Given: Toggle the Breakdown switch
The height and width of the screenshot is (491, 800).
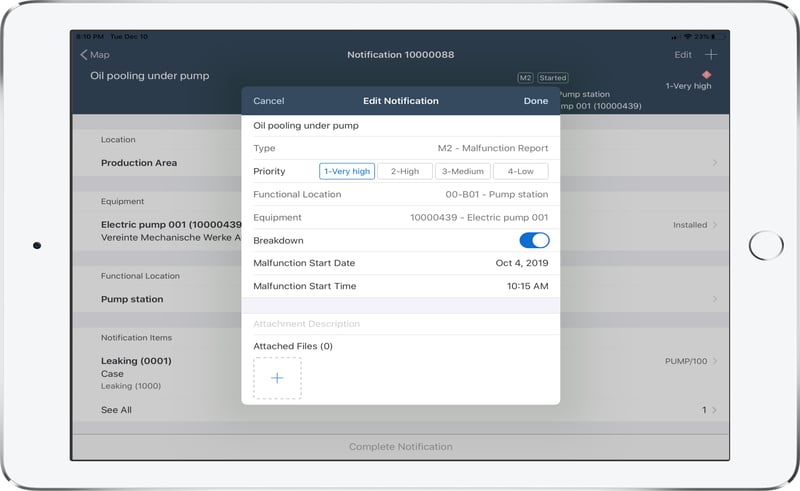Looking at the screenshot, I should click(534, 240).
